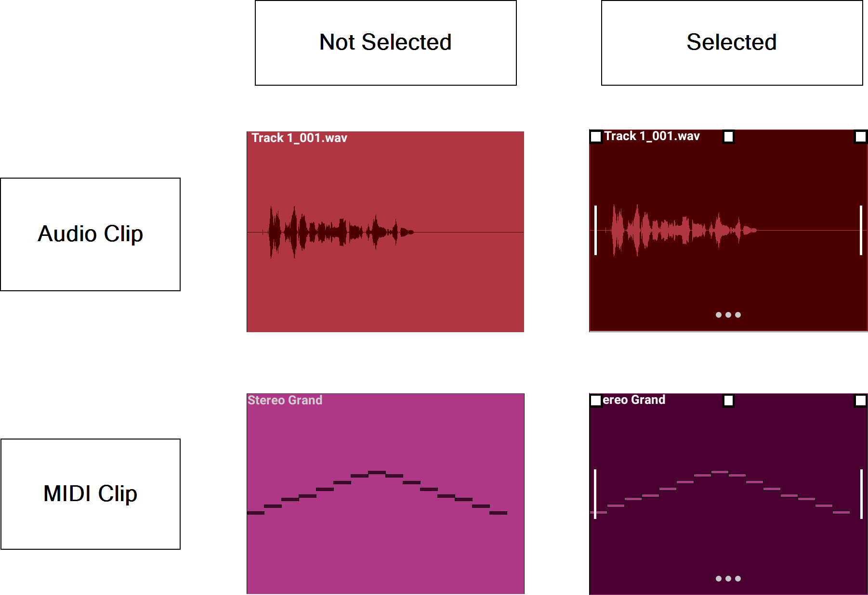Click the highest note in the unselected MIDI clip
The height and width of the screenshot is (595, 868).
(377, 473)
